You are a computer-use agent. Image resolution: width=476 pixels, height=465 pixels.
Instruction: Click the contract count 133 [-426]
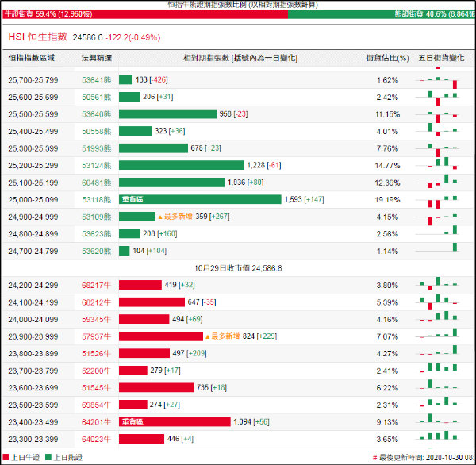152,79
